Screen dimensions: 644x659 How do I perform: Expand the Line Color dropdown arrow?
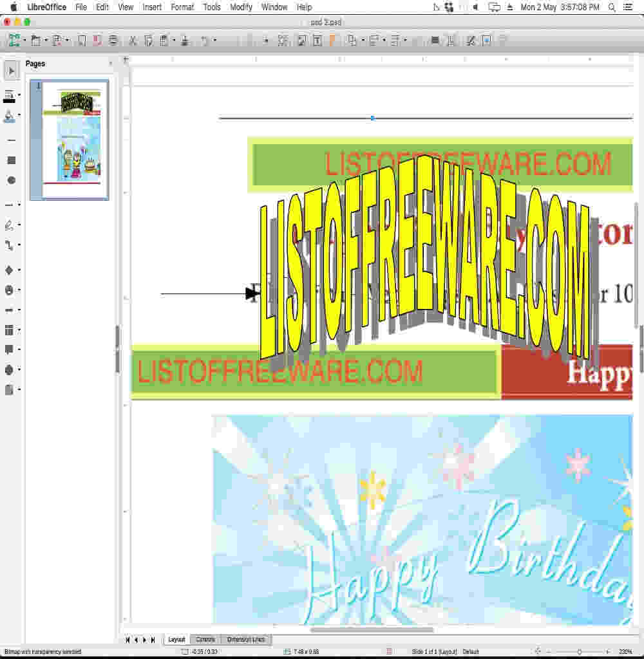pos(19,95)
